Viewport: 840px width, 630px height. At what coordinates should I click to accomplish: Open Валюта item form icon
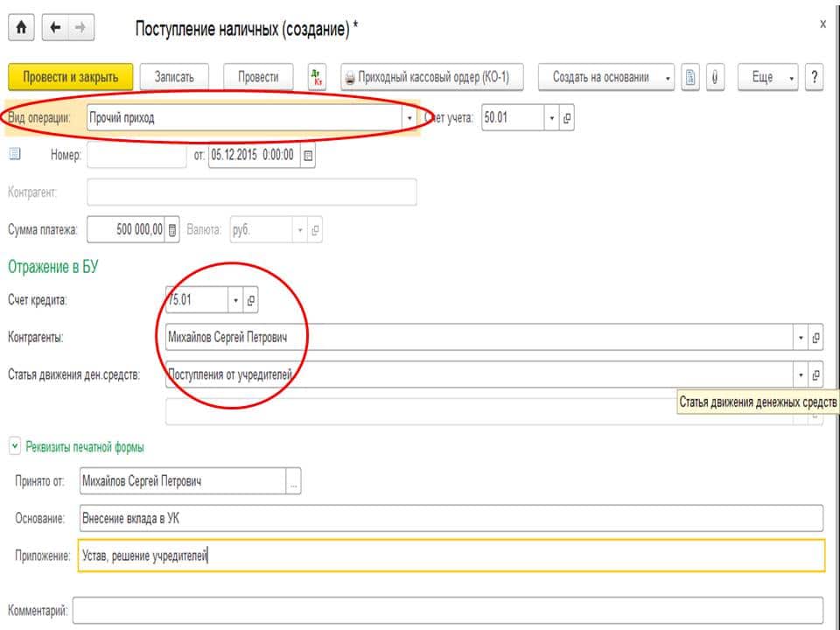click(315, 230)
